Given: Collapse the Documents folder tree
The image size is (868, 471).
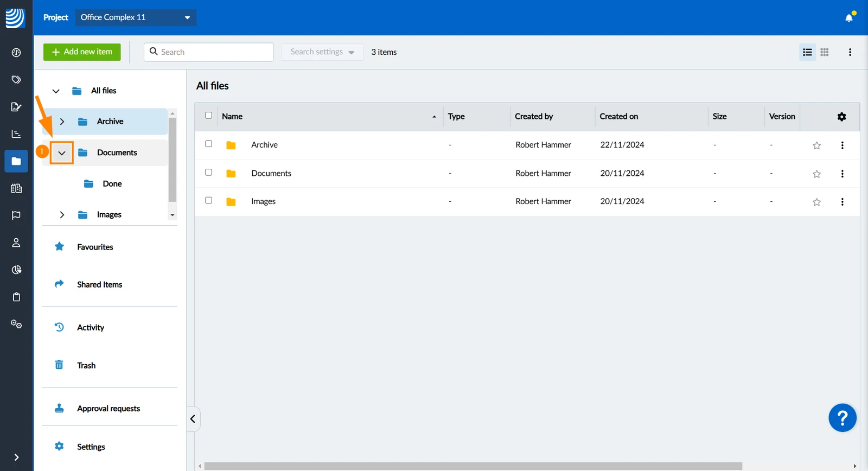Looking at the screenshot, I should point(62,153).
